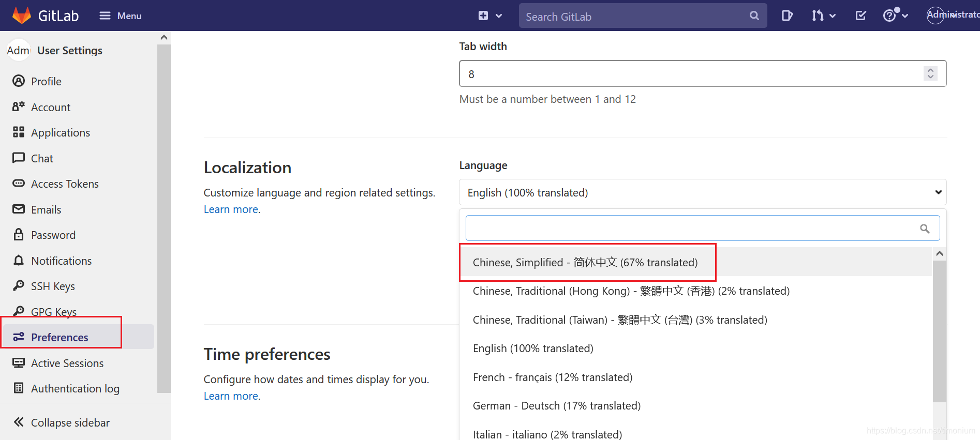Open the Help dropdown icon

[895, 15]
